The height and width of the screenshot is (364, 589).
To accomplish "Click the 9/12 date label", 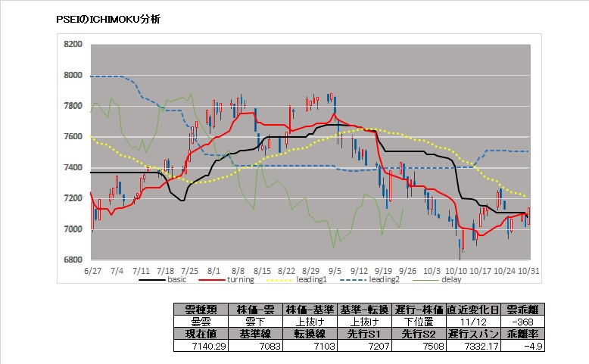I will click(x=359, y=271).
